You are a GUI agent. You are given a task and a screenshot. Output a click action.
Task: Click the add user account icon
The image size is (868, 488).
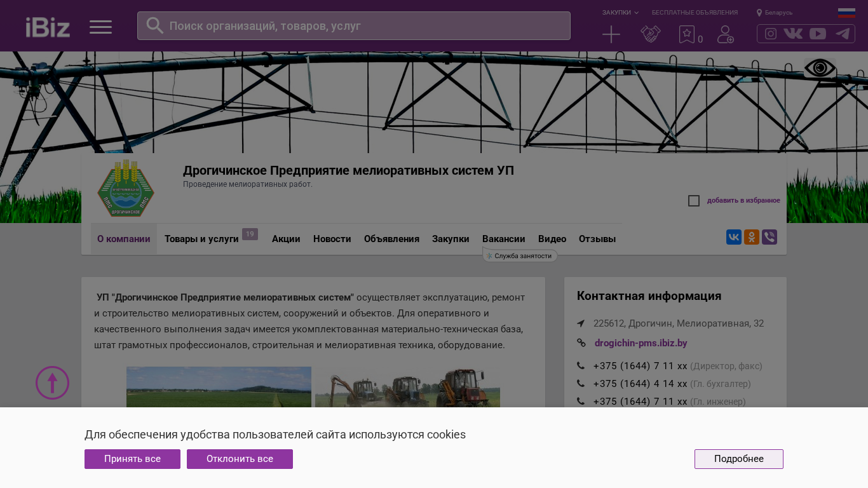[x=726, y=34]
